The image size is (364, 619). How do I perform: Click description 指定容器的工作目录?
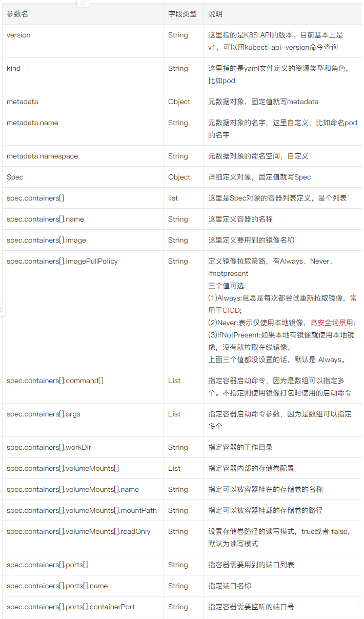coord(240,447)
